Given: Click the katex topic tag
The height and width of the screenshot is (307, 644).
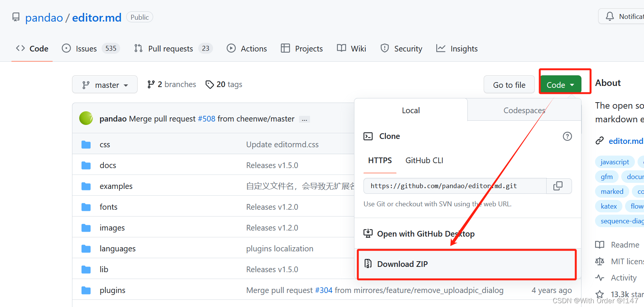Looking at the screenshot, I should tap(609, 206).
